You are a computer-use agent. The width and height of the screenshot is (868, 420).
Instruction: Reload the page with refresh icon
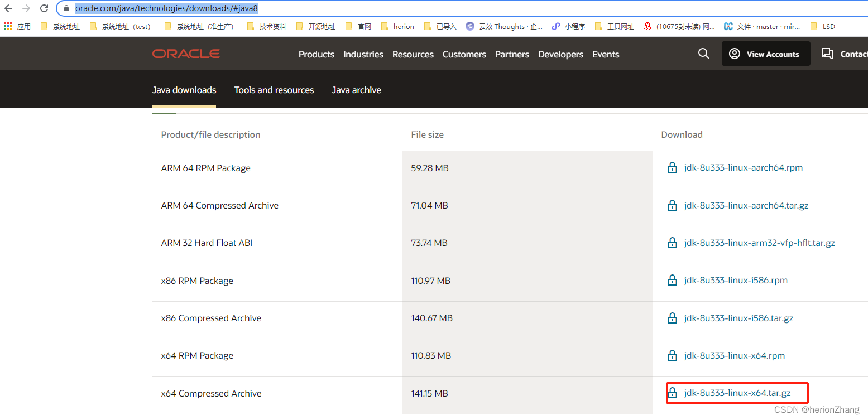coord(44,9)
